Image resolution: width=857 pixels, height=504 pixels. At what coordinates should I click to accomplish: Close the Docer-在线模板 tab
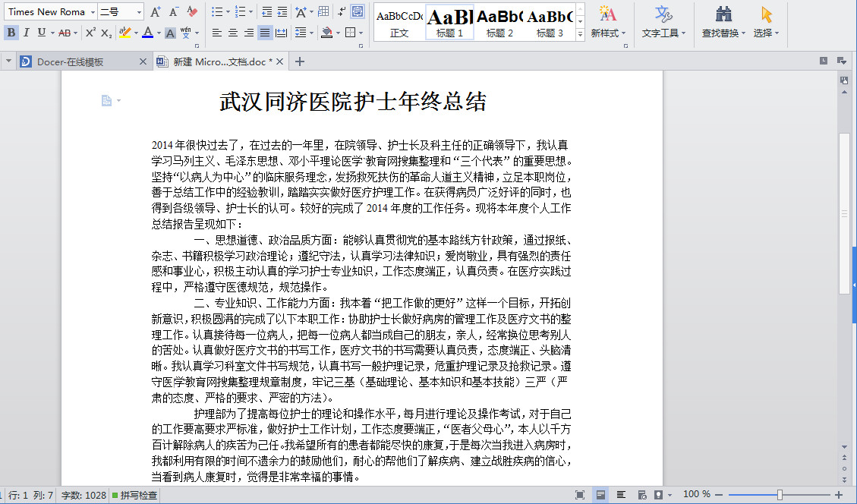point(143,61)
